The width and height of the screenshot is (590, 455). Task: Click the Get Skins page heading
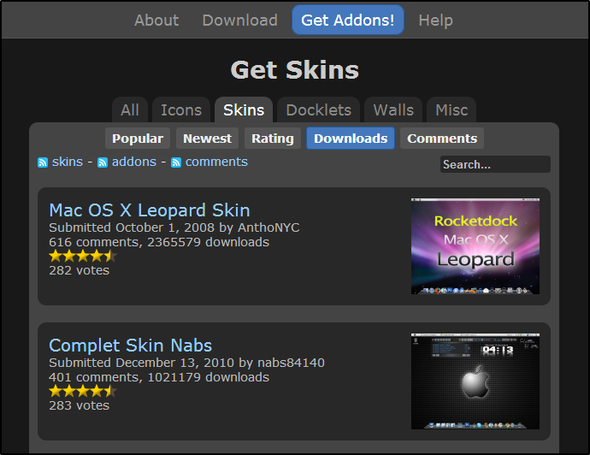tap(295, 70)
